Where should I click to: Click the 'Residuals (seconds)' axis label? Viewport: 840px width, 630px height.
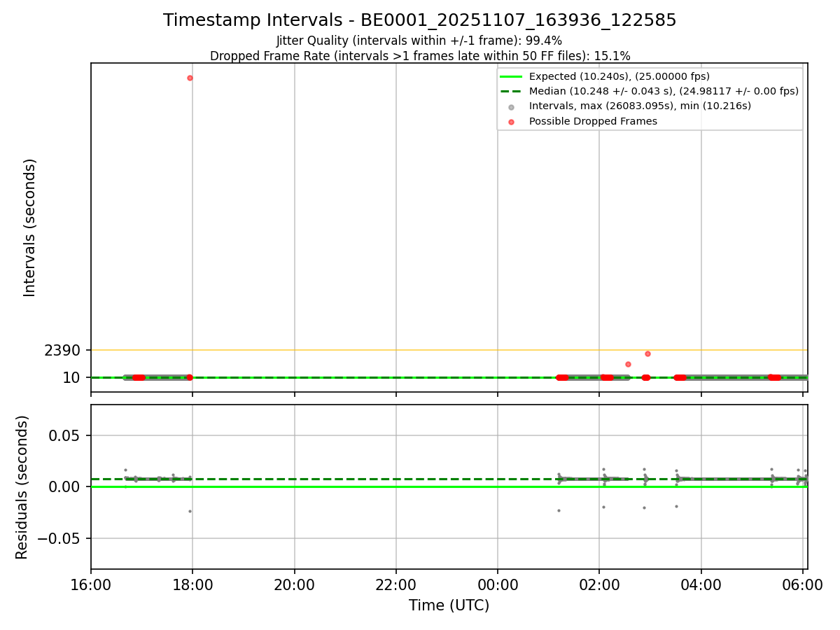click(x=22, y=487)
